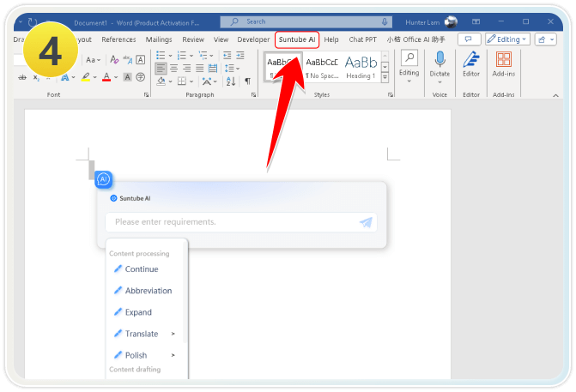Switch to the References tab

click(118, 39)
